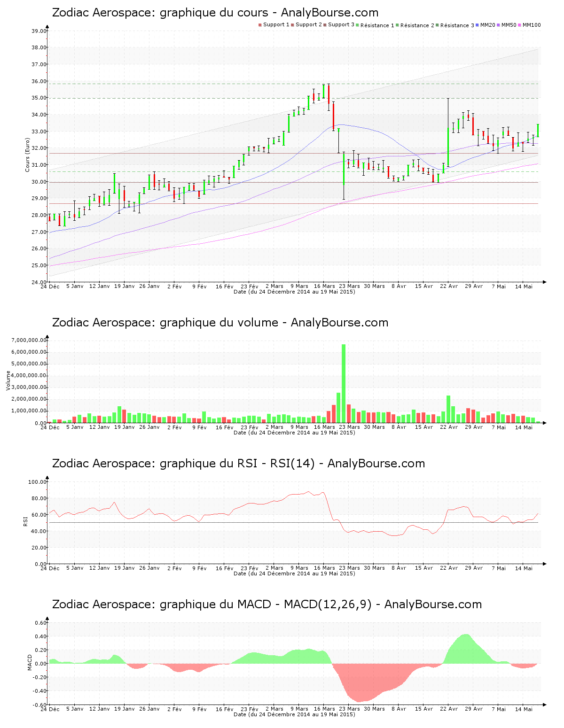Click the 39.00 value on the price axis
Viewport: 564px width, 728px height.
pyautogui.click(x=39, y=31)
